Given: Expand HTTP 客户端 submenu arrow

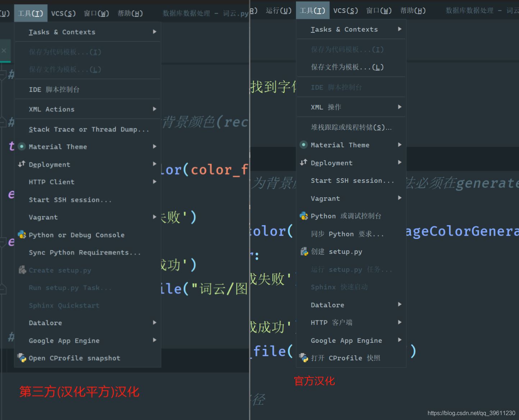Looking at the screenshot, I should click(x=400, y=322).
